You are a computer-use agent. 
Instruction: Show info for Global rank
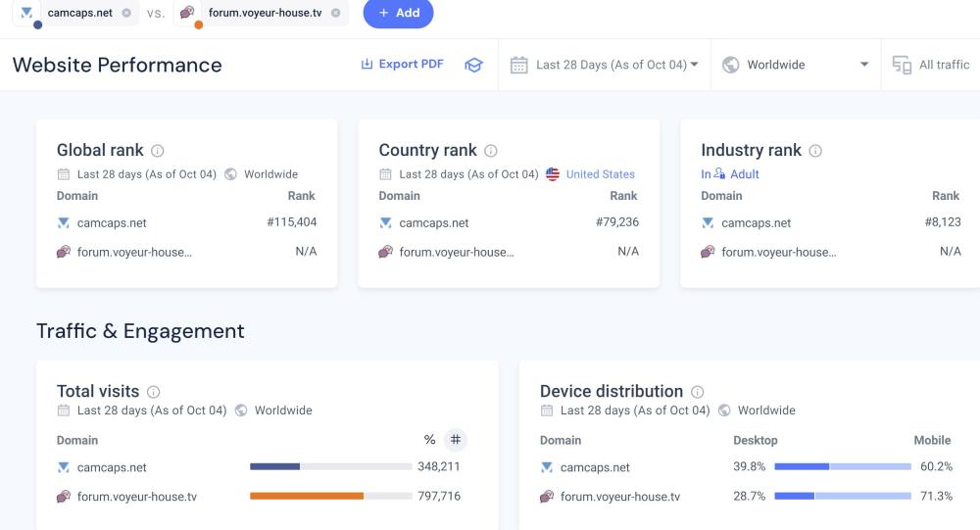[x=158, y=151]
